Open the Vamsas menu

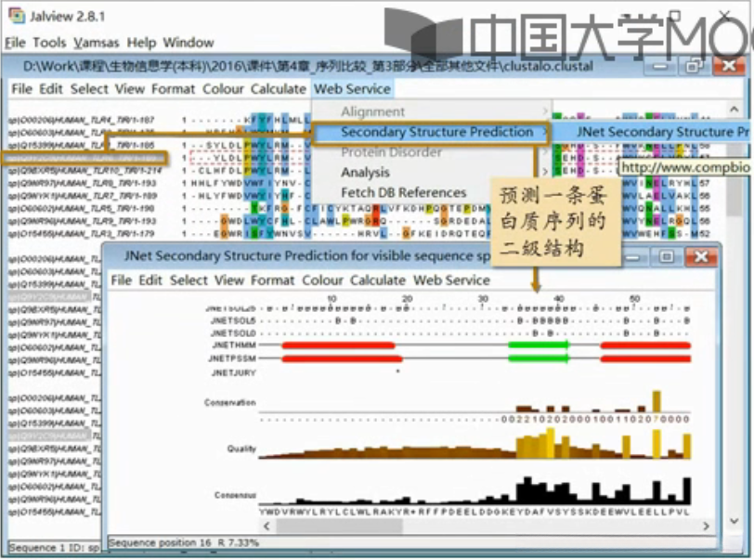pyautogui.click(x=97, y=43)
